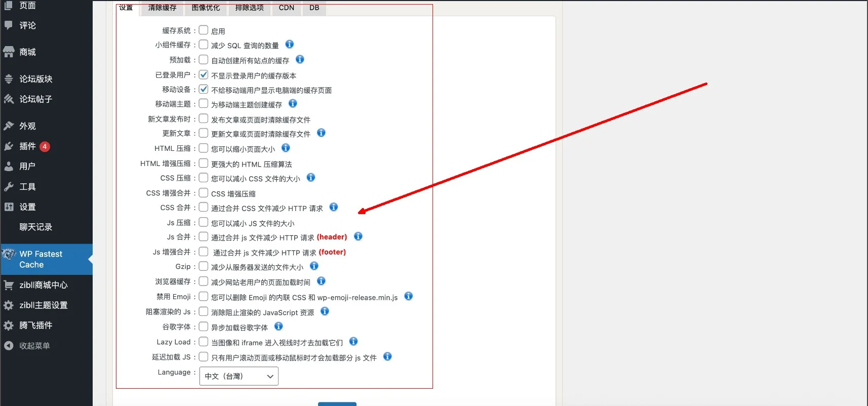Click the 评论 comments sidebar icon
This screenshot has width=868, height=406.
click(x=9, y=25)
